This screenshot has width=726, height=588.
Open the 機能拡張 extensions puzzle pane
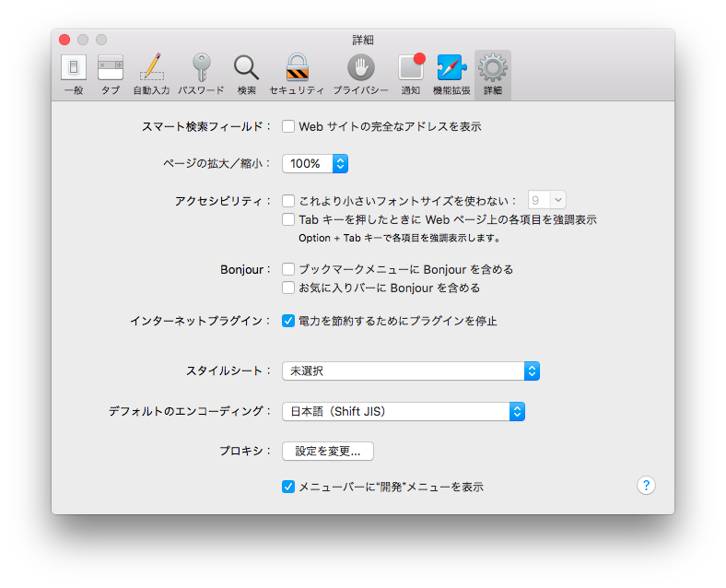point(451,75)
